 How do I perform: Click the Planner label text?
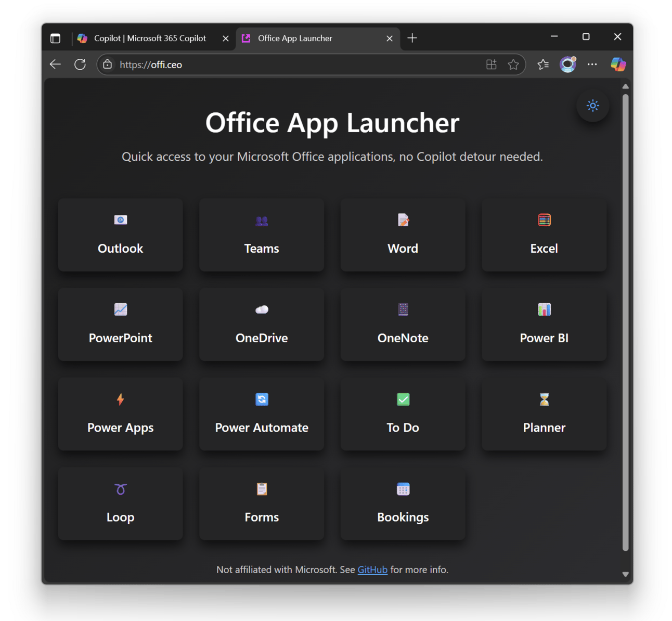click(544, 428)
